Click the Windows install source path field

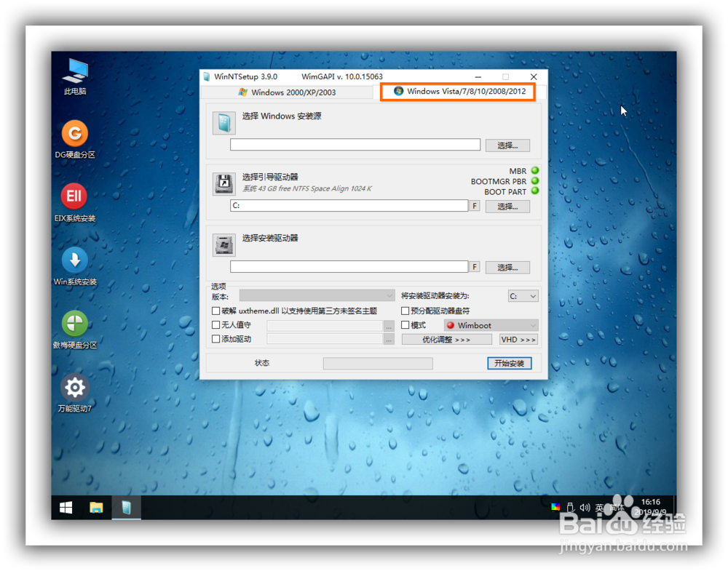coord(355,144)
